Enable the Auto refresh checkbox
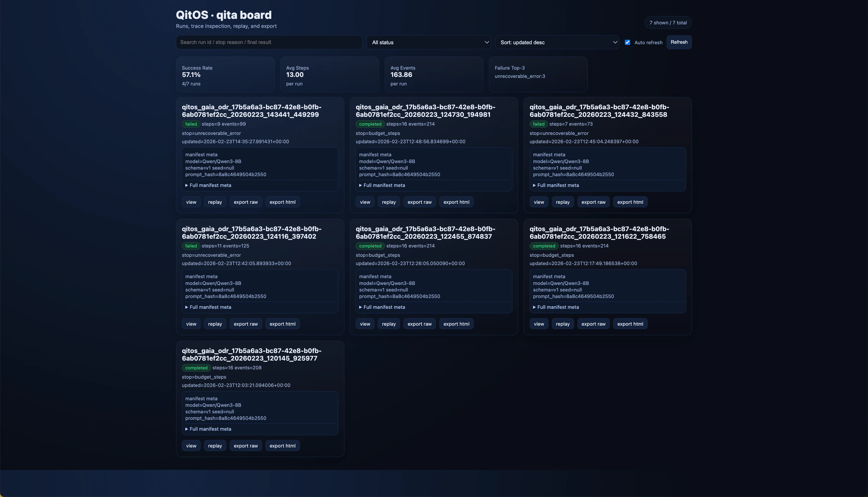This screenshot has height=497, width=868. [x=627, y=42]
